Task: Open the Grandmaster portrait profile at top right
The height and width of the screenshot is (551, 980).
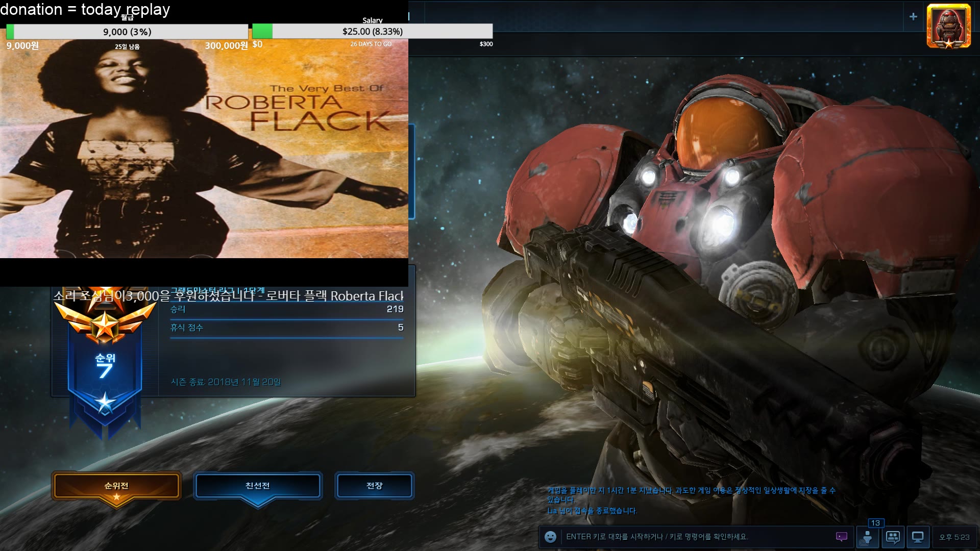Action: coord(949,27)
